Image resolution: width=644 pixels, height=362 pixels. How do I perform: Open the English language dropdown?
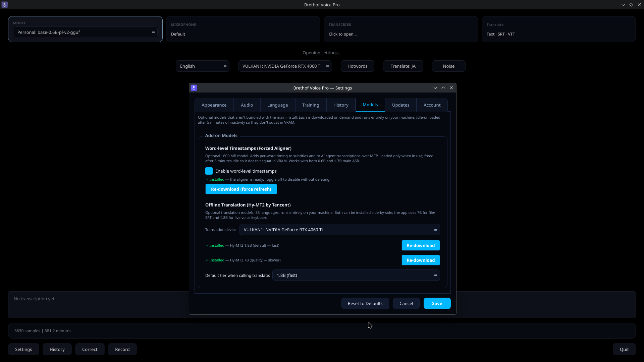tap(203, 66)
